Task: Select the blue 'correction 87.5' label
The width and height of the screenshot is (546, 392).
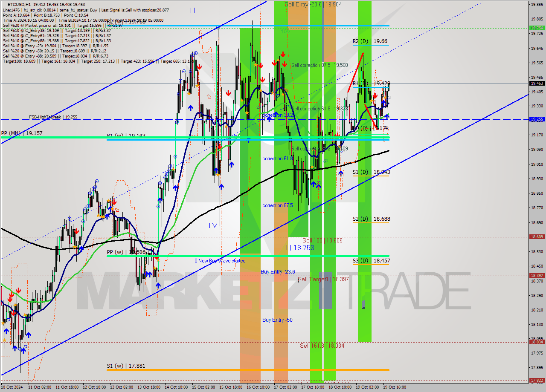Action: point(278,205)
